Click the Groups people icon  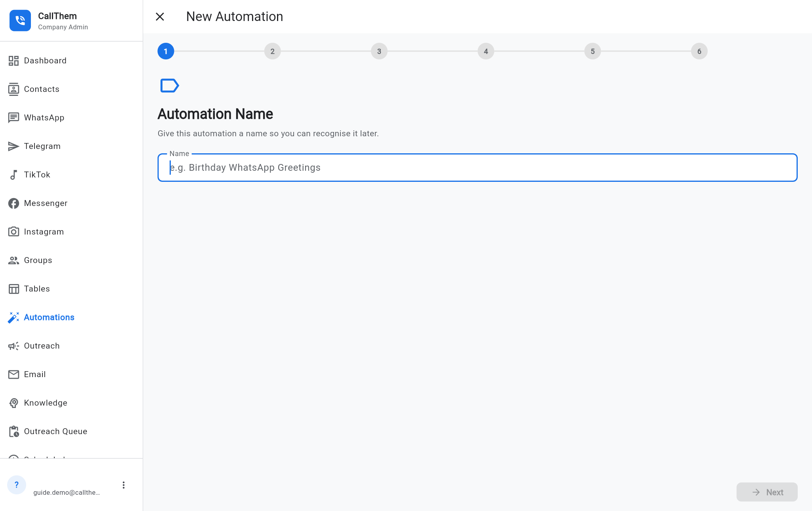coord(13,260)
